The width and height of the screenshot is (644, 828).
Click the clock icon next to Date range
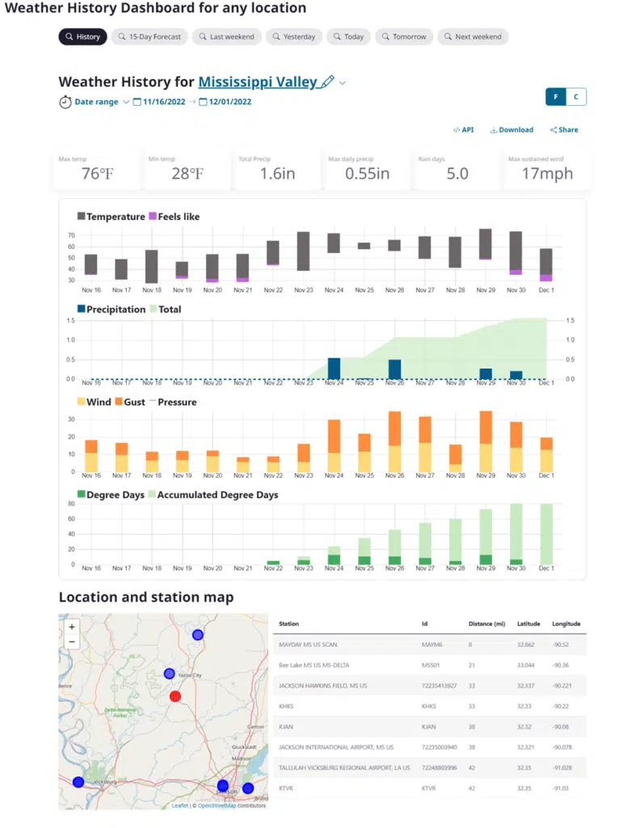(65, 102)
